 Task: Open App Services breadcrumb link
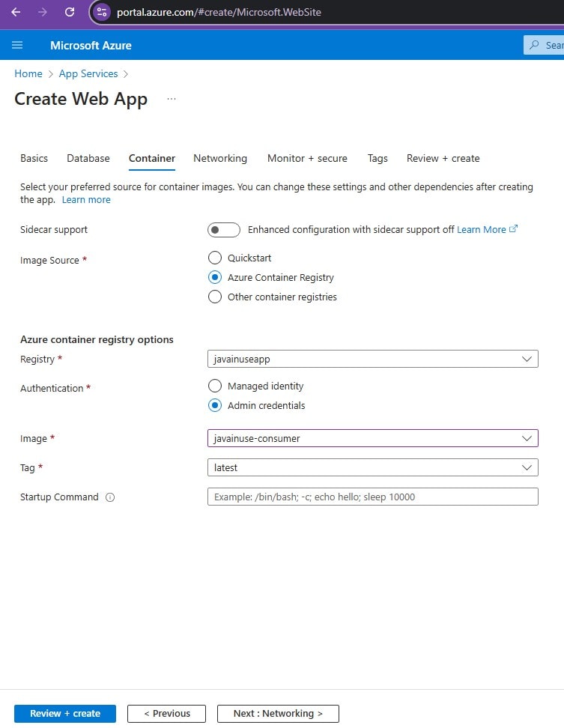point(88,73)
